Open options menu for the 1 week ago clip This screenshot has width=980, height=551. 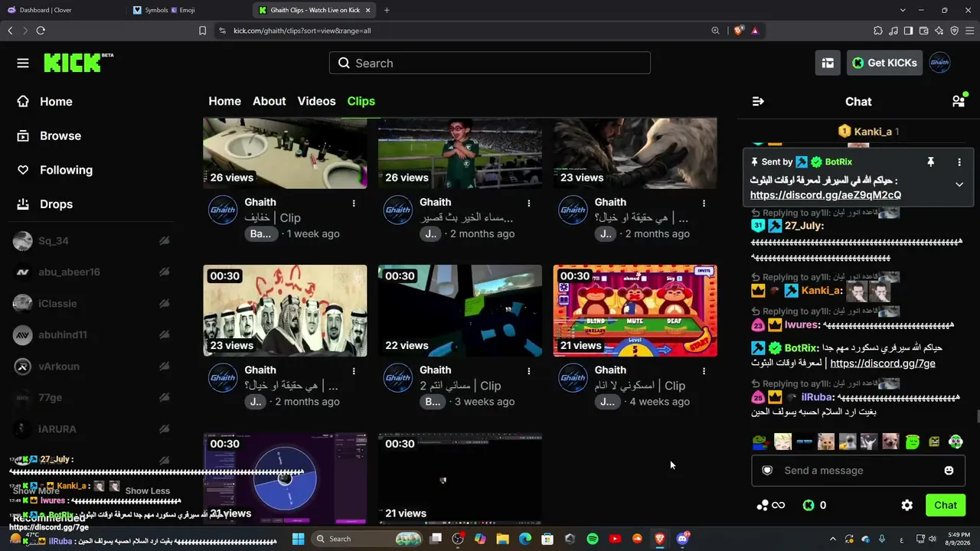coord(354,203)
